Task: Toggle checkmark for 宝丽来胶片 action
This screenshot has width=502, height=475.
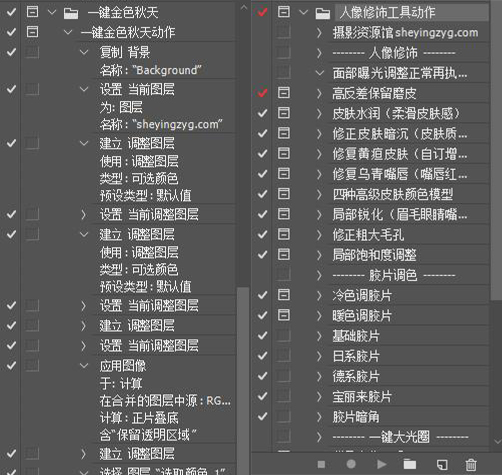Action: click(x=262, y=396)
